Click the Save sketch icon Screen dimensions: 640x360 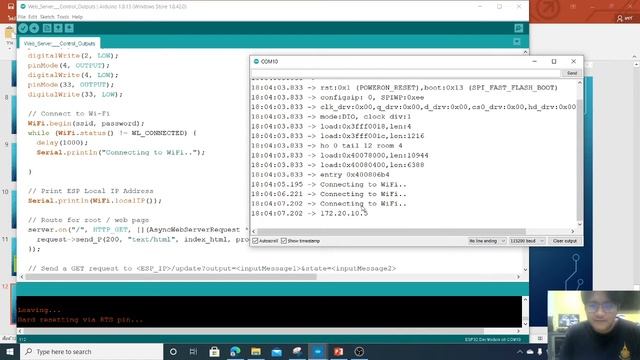pos(69,28)
